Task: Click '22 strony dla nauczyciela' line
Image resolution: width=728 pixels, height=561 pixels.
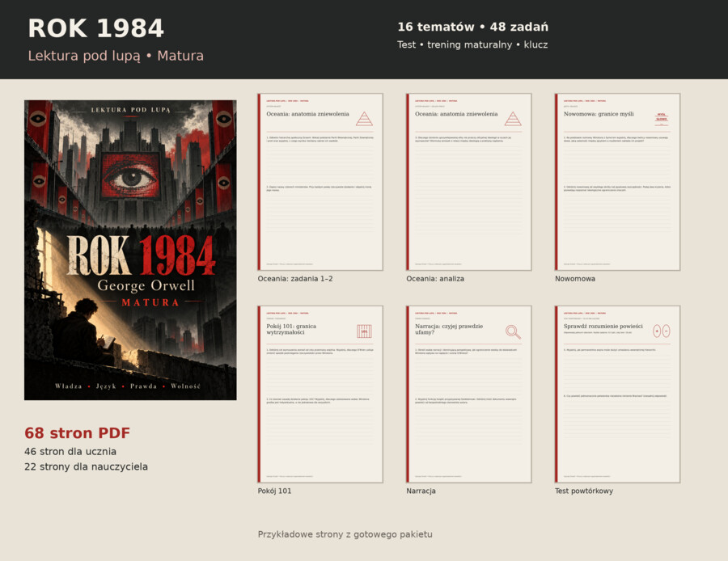Action: 86,466
